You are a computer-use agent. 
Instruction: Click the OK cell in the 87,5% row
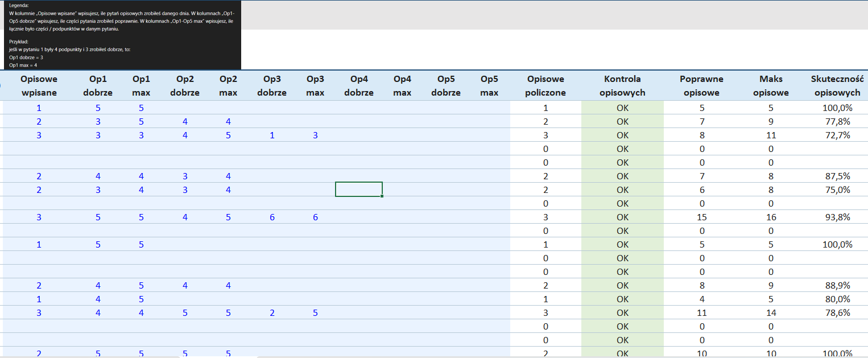[622, 176]
